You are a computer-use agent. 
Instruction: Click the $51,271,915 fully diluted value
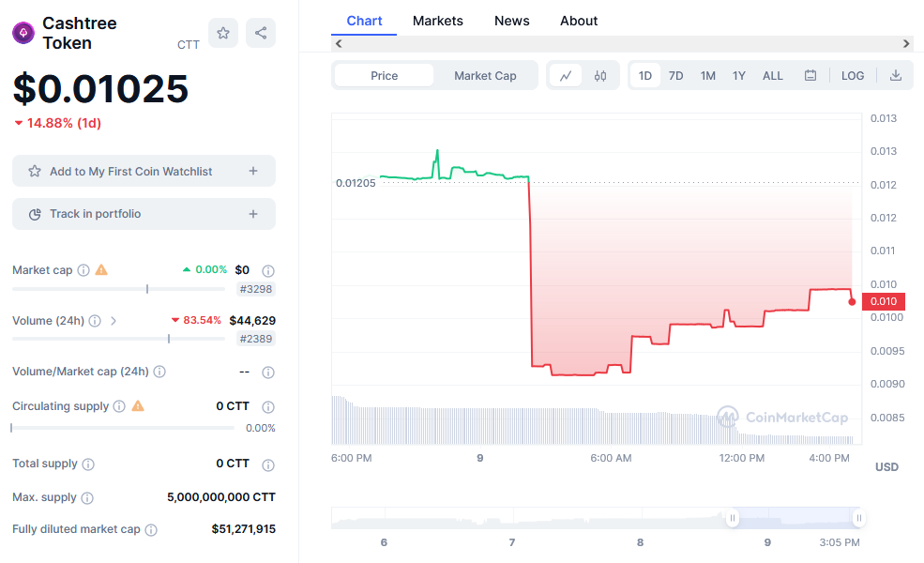pyautogui.click(x=243, y=529)
